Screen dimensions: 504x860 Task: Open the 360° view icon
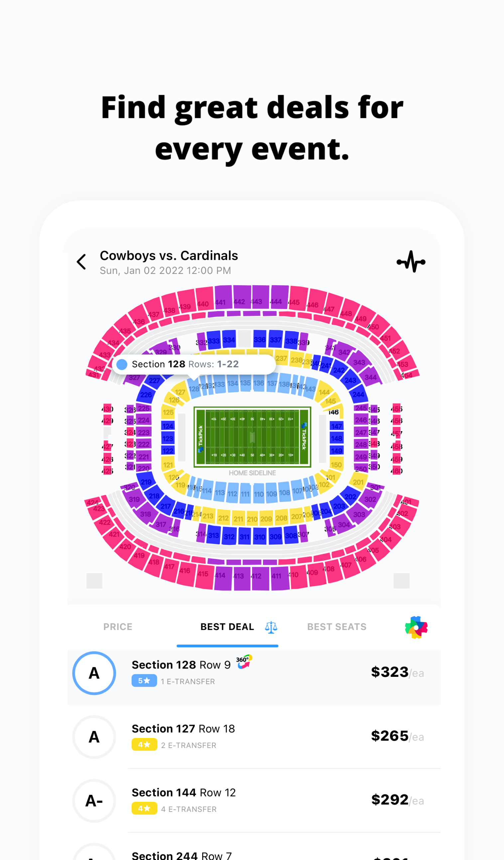(244, 662)
